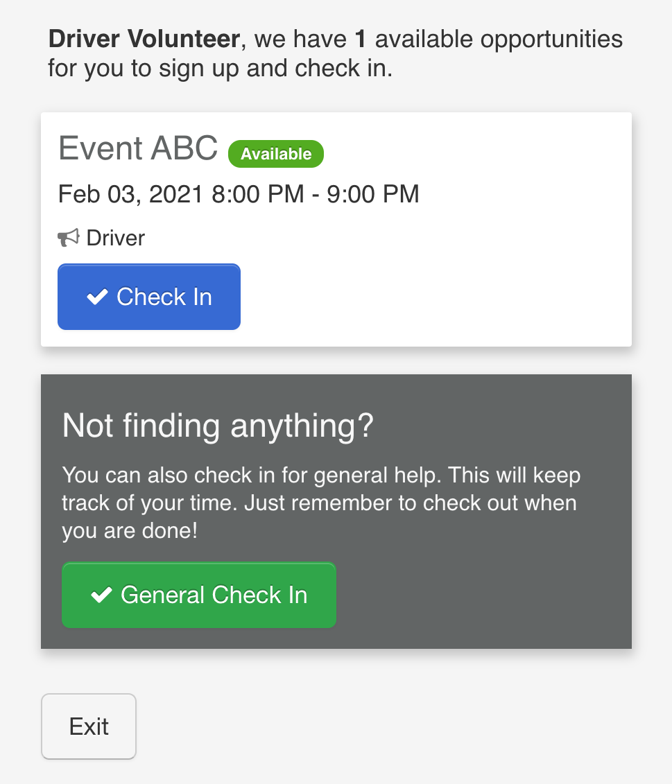The image size is (672, 784).
Task: Click the megaphone icon beside Driver
Action: [x=69, y=238]
